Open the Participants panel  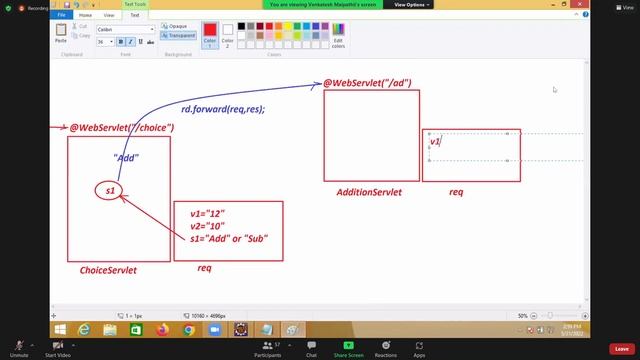click(x=268, y=349)
